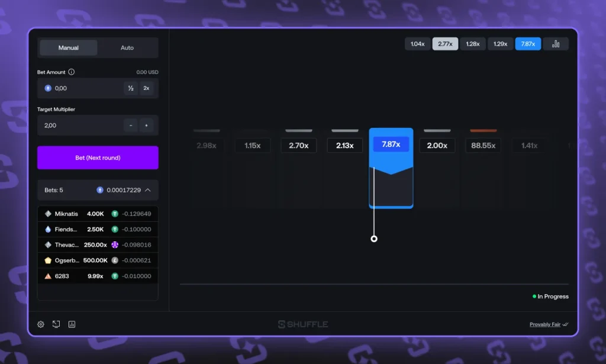Click the 250.00x multiplier value
Viewport: 606px width, 364px height.
95,244
